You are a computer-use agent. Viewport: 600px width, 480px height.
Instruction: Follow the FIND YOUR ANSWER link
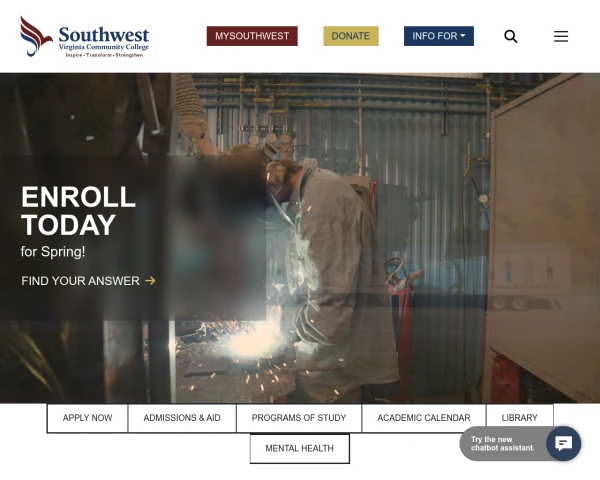coord(80,281)
